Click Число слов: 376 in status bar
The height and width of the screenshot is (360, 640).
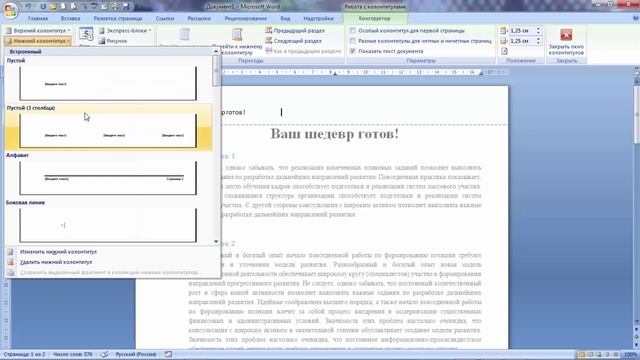coord(73,354)
